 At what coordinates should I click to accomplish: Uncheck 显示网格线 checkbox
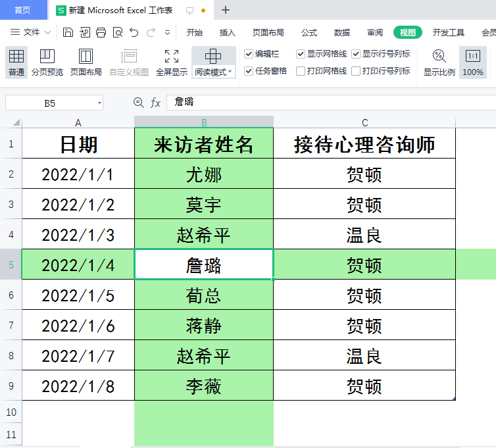pos(301,54)
